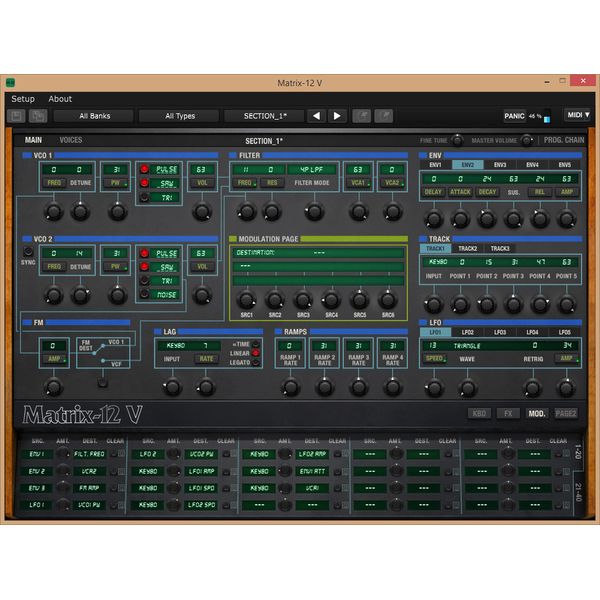600x600 pixels.
Task: Click the VCO 1 VOL knob
Action: click(202, 212)
